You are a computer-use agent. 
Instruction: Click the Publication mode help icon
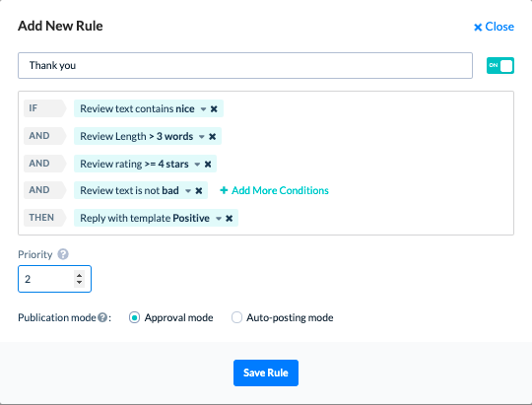[102, 317]
